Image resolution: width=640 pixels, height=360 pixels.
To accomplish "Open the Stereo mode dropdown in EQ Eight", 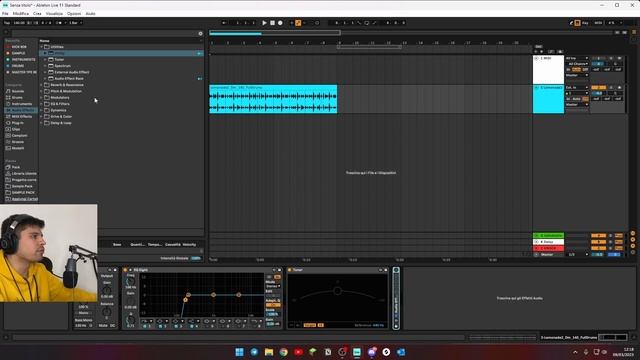I will click(273, 286).
